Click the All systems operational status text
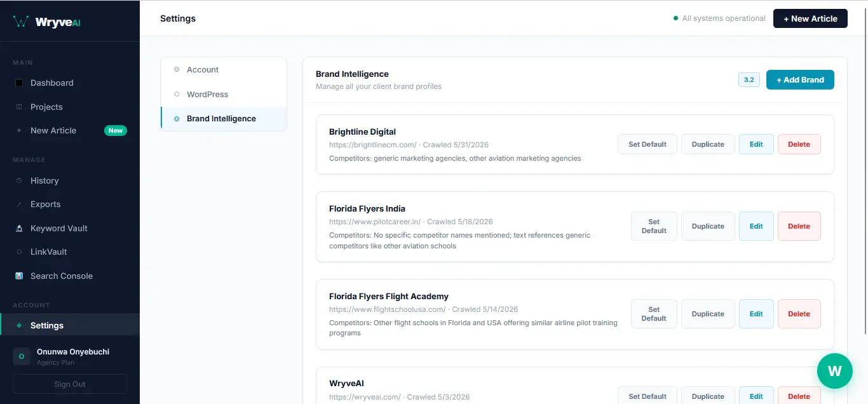 tap(724, 18)
